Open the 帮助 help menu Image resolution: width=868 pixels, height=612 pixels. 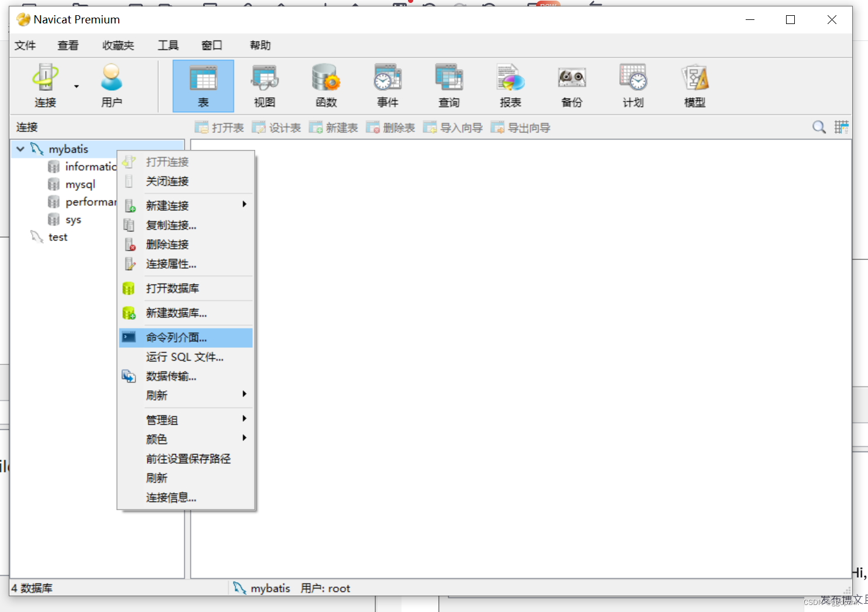pos(260,46)
